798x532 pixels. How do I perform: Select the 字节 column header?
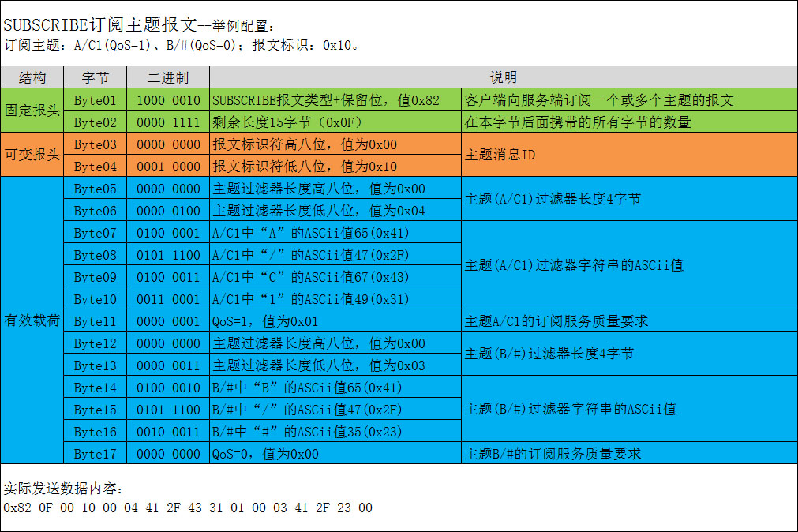(95, 77)
